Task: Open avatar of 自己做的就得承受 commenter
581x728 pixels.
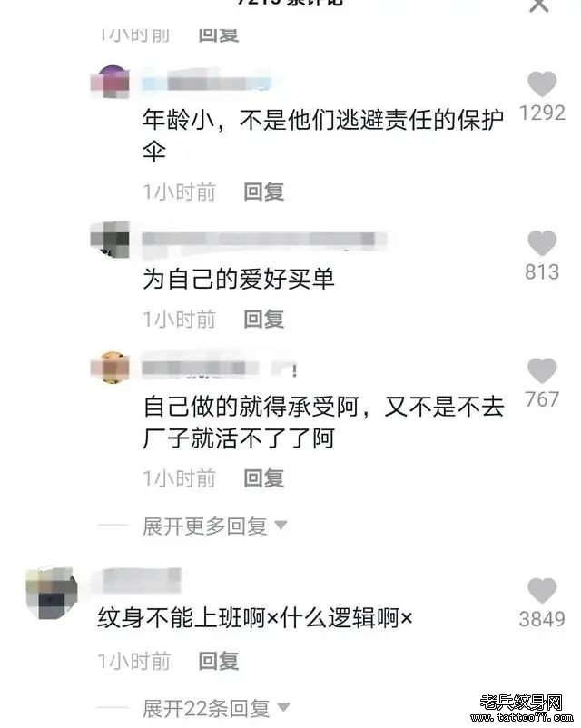Action: click(111, 368)
